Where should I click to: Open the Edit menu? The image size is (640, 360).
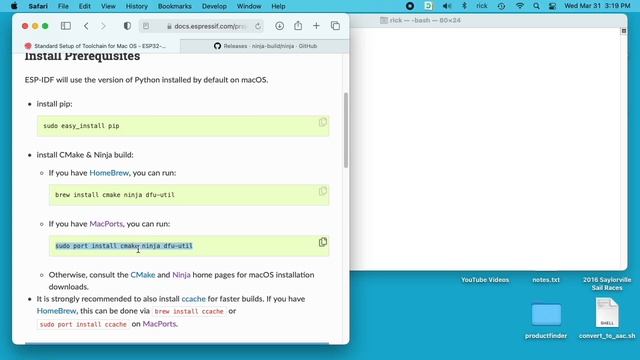pyautogui.click(x=85, y=6)
